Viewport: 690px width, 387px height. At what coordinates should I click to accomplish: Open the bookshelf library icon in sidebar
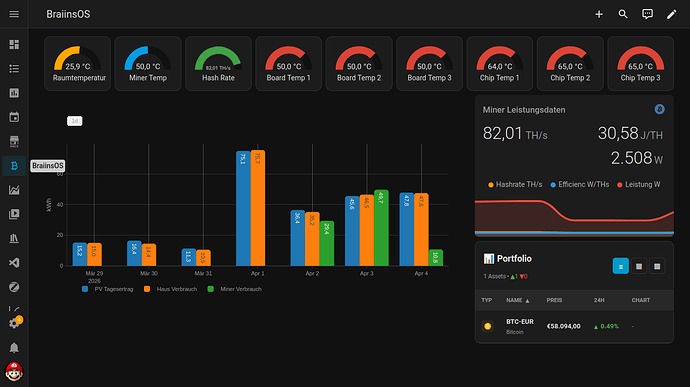click(14, 238)
